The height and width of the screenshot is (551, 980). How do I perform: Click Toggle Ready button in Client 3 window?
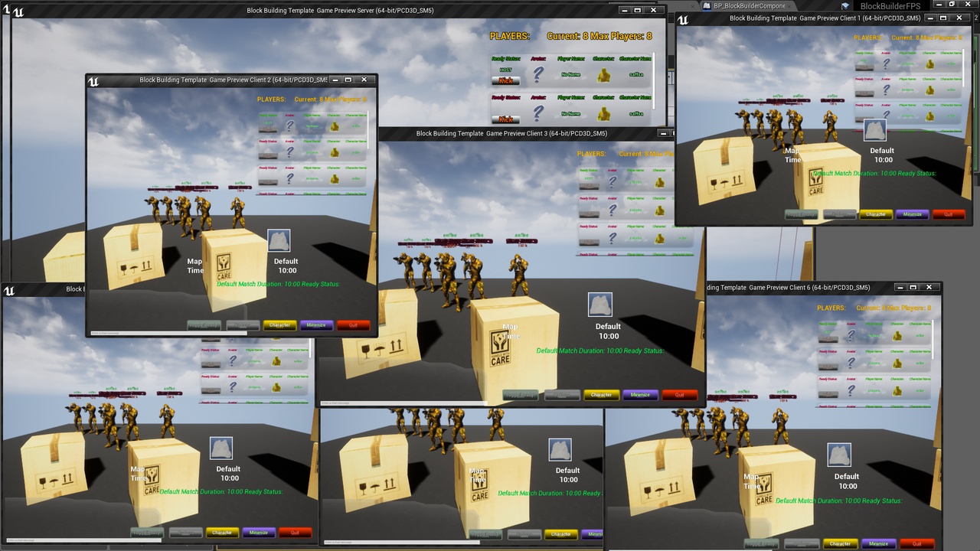click(x=521, y=396)
